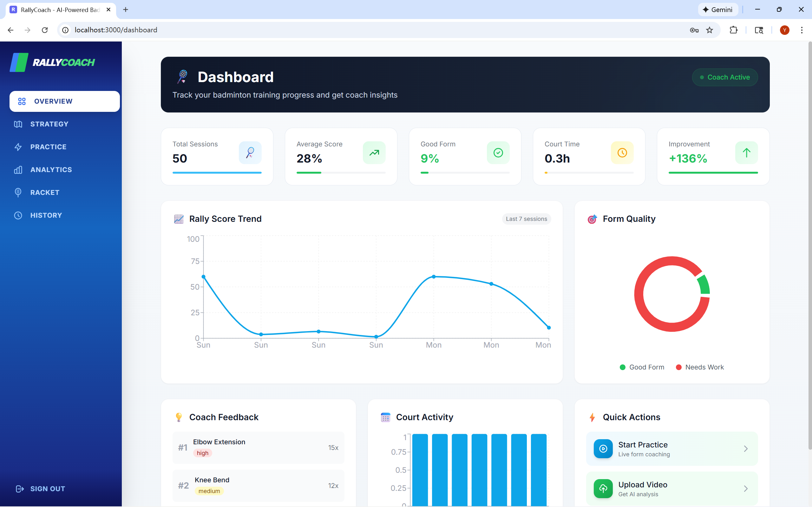
Task: Toggle Good Form legend entry
Action: point(642,367)
